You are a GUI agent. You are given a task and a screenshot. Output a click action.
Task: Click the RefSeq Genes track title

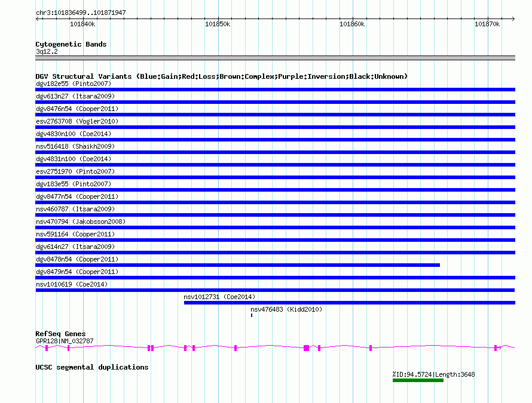[60, 334]
